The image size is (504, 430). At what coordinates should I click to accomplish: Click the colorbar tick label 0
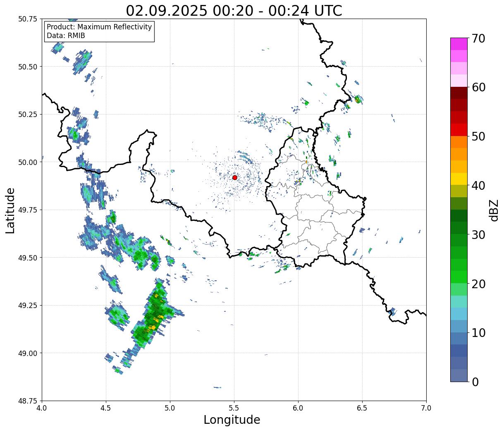pos(475,382)
